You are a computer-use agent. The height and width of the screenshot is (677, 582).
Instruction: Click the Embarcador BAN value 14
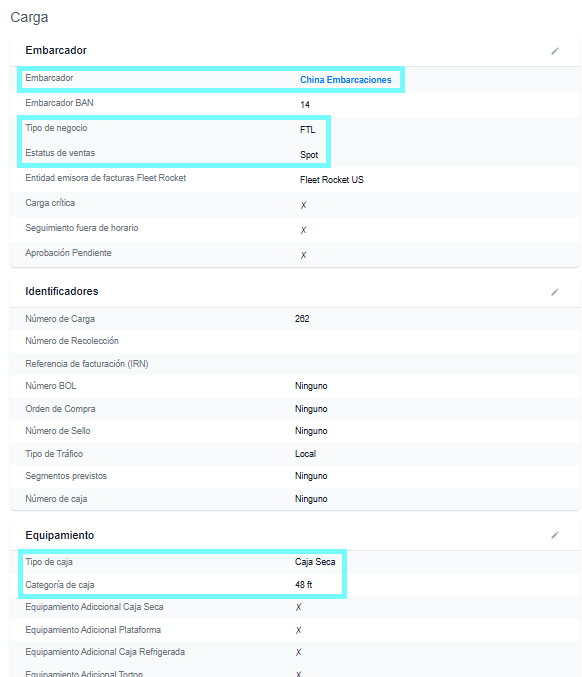tap(305, 105)
